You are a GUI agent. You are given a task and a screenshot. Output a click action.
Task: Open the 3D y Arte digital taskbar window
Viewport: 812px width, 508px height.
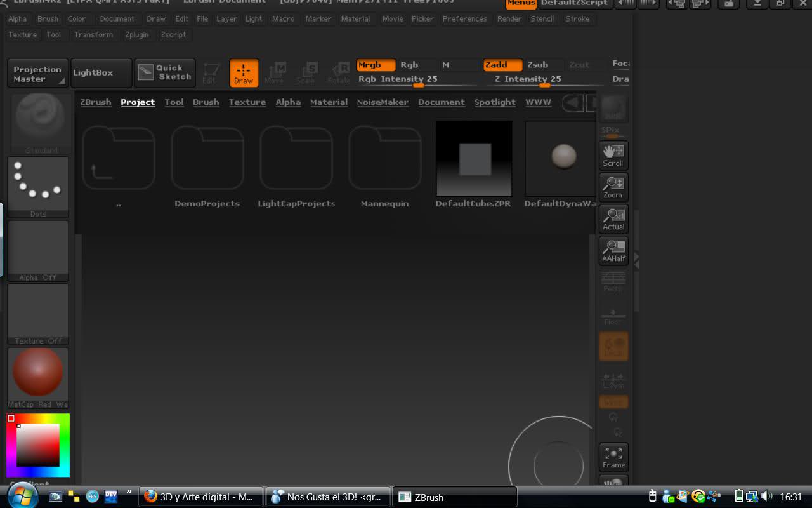(x=201, y=497)
